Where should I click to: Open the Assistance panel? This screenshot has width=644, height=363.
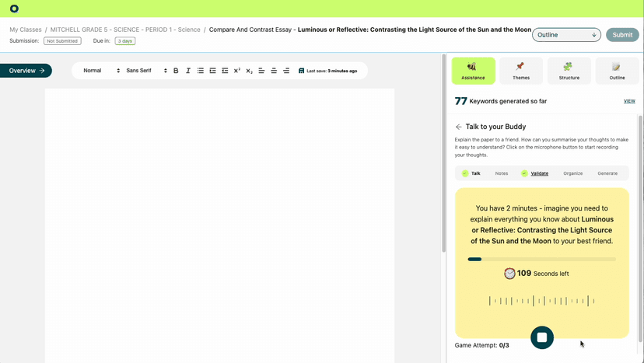point(473,71)
